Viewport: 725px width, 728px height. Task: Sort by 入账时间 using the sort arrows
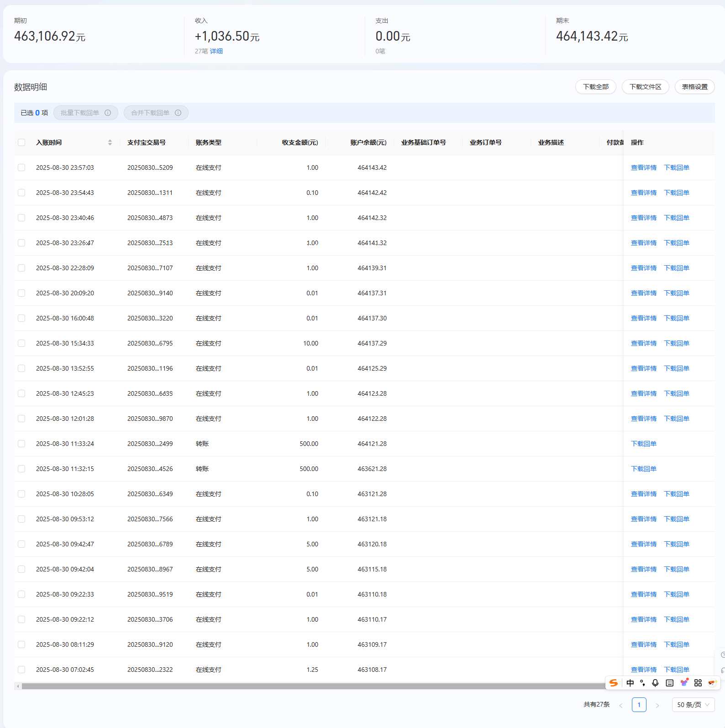click(x=110, y=142)
